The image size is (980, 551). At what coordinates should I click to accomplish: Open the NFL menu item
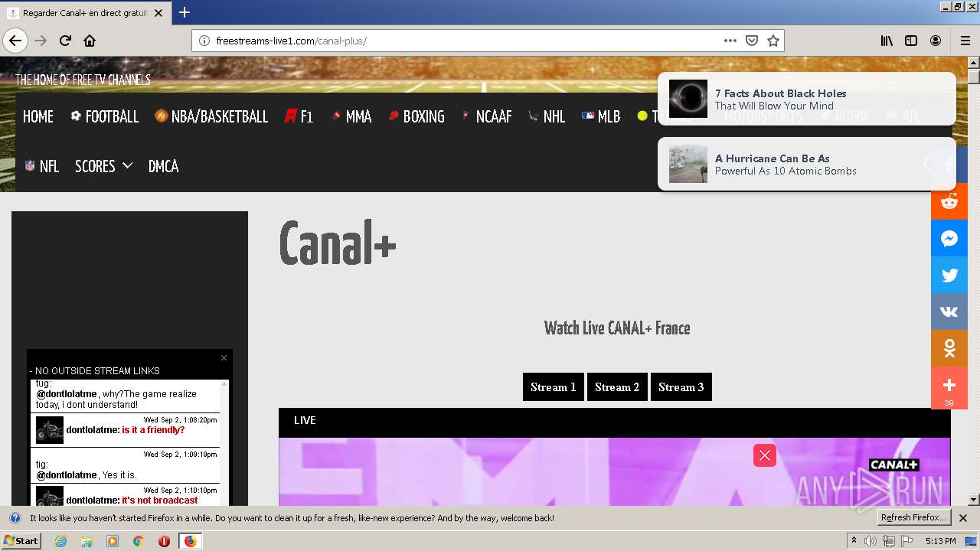(x=41, y=166)
